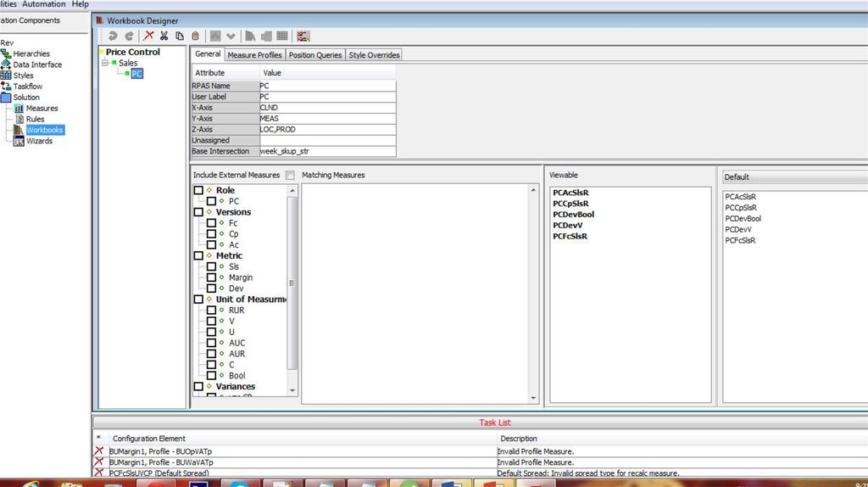Click the clipboard Paste icon
Image resolution: width=868 pixels, height=487 pixels.
point(196,36)
